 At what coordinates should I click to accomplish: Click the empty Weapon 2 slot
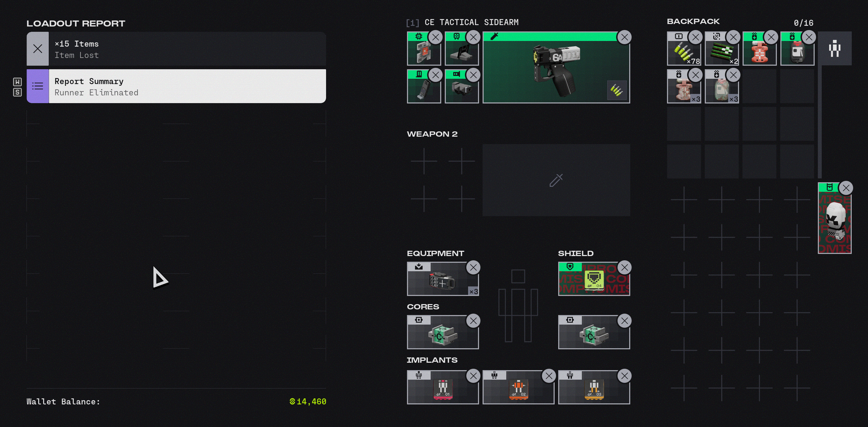click(556, 180)
